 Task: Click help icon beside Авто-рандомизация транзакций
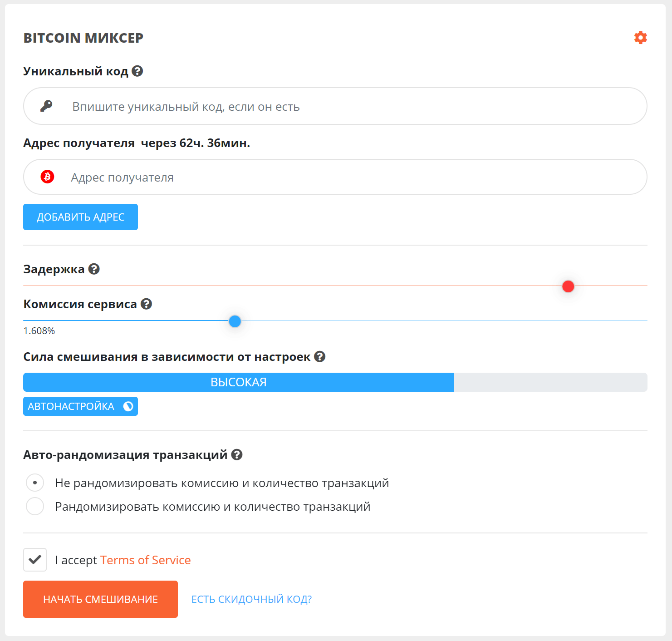tap(237, 454)
